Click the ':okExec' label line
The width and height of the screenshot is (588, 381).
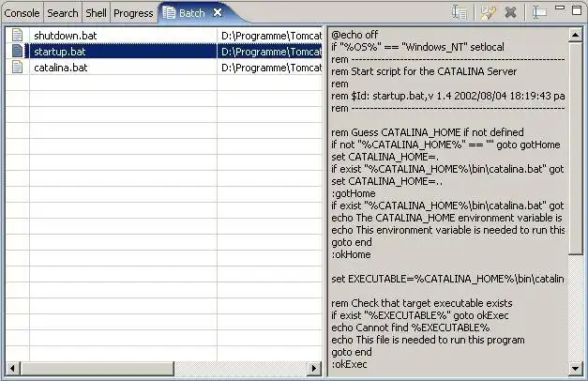click(x=349, y=364)
